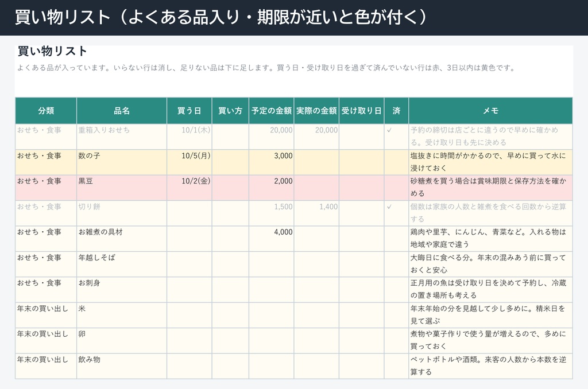Screen dimensions: 588x389
Task: Select the 済 column header
Action: 396,111
